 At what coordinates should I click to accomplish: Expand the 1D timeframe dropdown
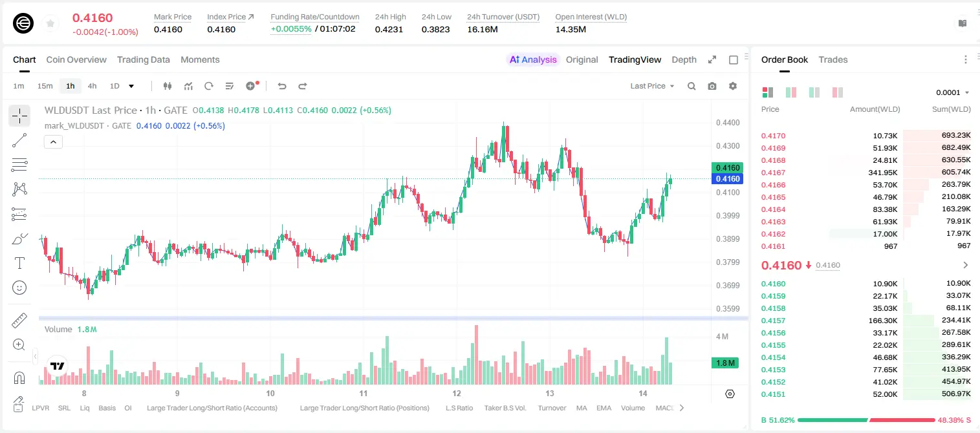click(x=131, y=86)
